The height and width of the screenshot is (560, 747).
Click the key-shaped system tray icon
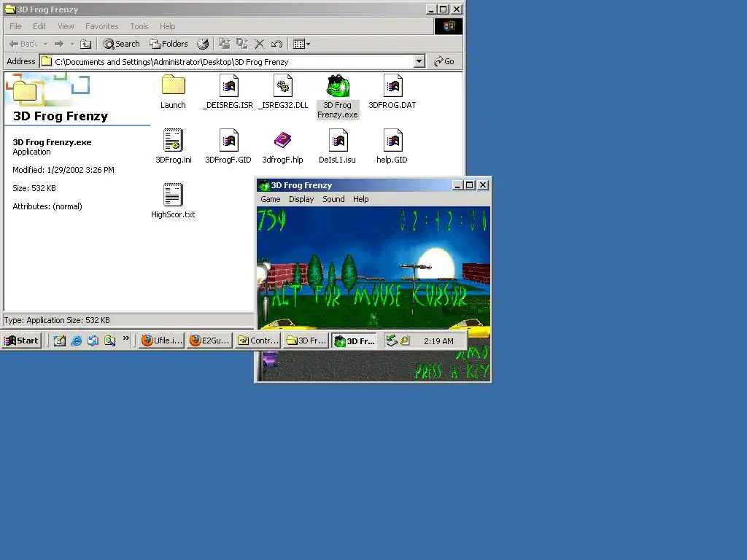pyautogui.click(x=405, y=341)
